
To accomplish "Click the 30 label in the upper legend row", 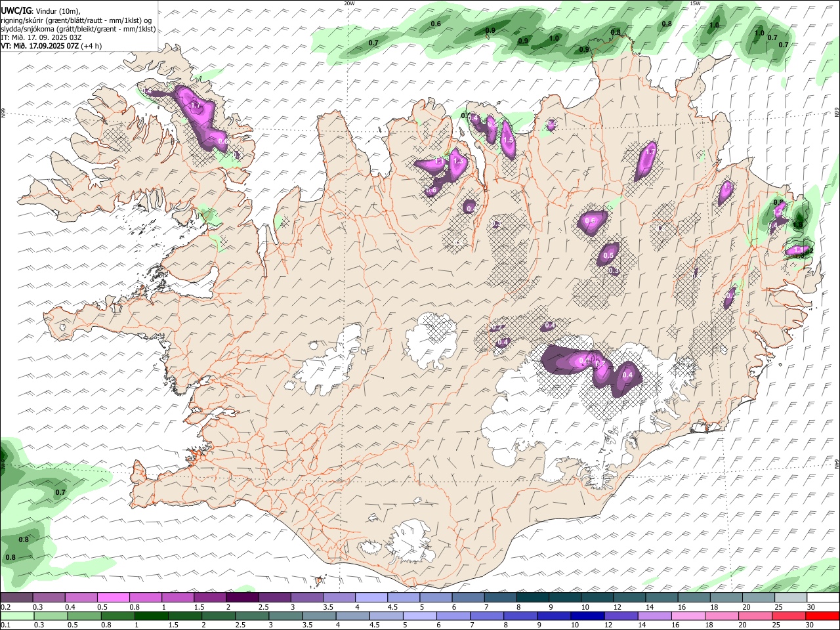I will (811, 607).
